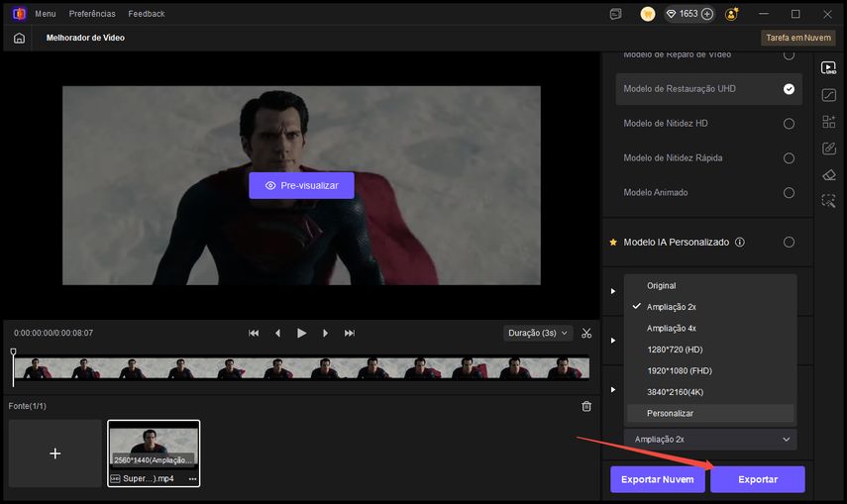The image size is (847, 504).
Task: Open the Feedback menu
Action: pyautogui.click(x=147, y=14)
